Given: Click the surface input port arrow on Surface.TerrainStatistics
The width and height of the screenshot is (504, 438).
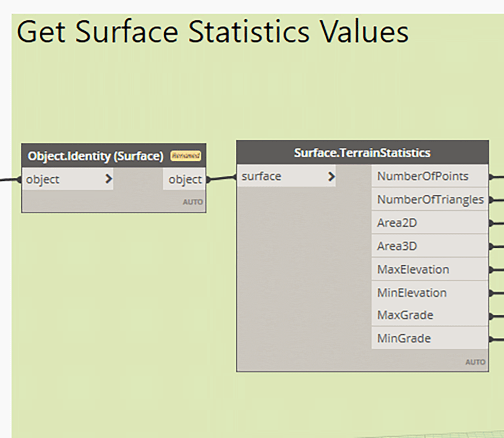Looking at the screenshot, I should coord(332,176).
